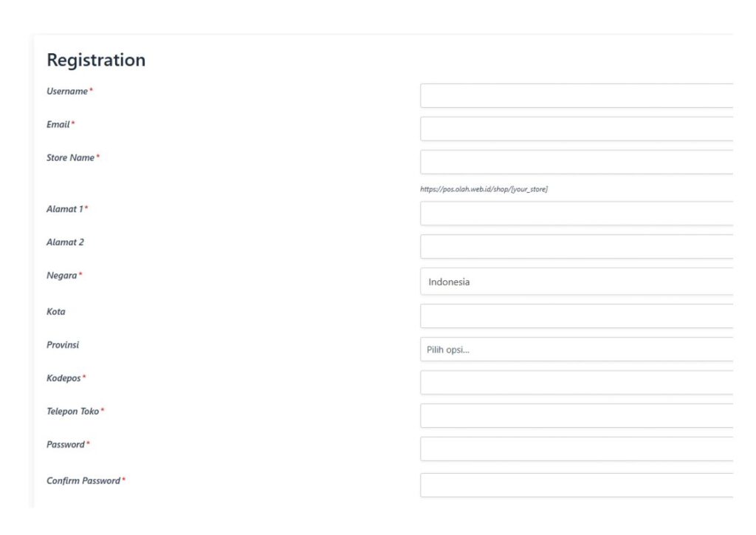This screenshot has height=535, width=756.
Task: Focus the Email text box
Action: (x=576, y=129)
